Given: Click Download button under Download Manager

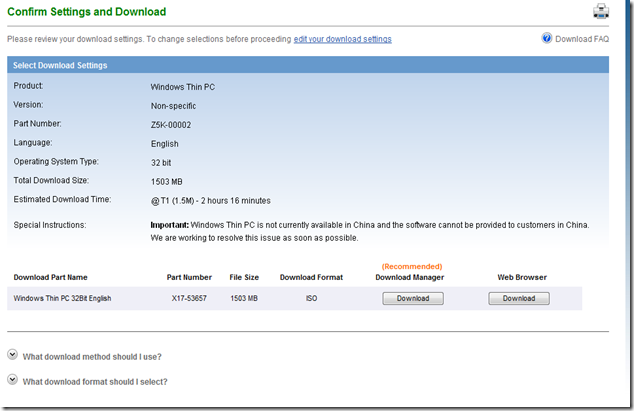Looking at the screenshot, I should coord(413,298).
